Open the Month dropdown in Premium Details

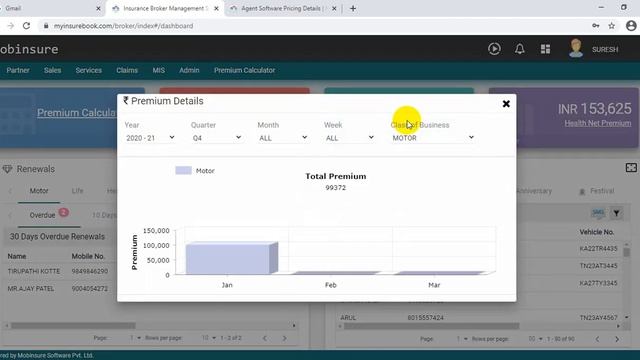click(283, 138)
